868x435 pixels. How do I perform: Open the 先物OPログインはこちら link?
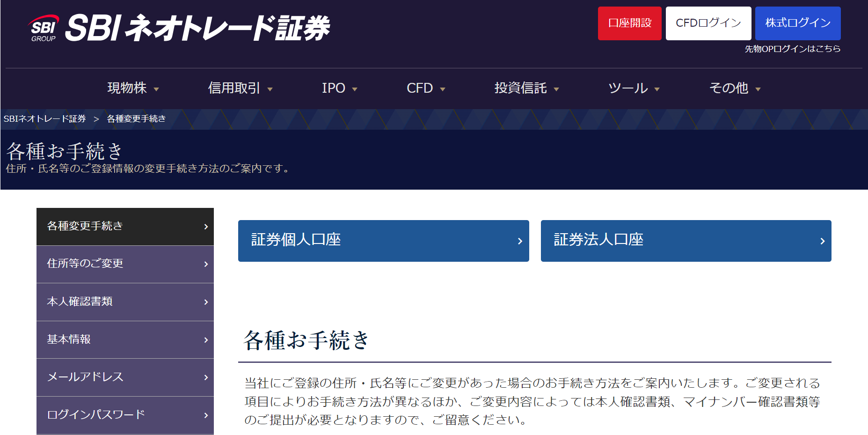(793, 49)
